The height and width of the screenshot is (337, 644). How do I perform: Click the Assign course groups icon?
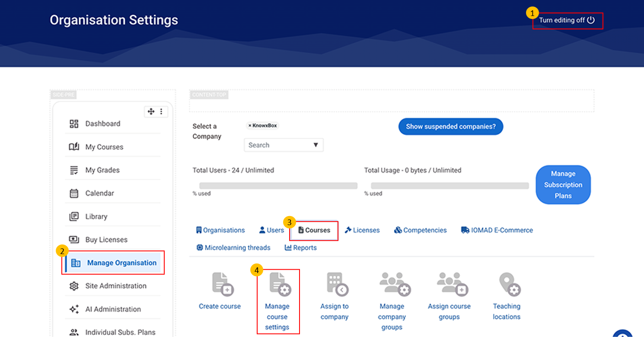point(453,284)
